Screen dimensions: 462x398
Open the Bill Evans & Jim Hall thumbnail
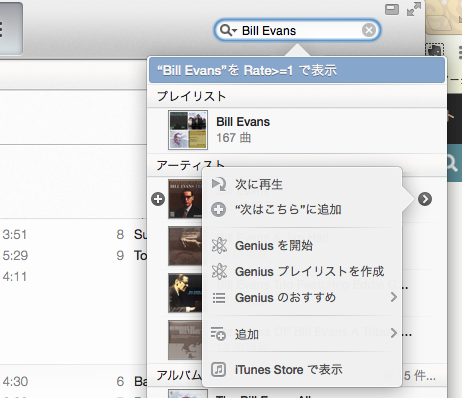(185, 246)
